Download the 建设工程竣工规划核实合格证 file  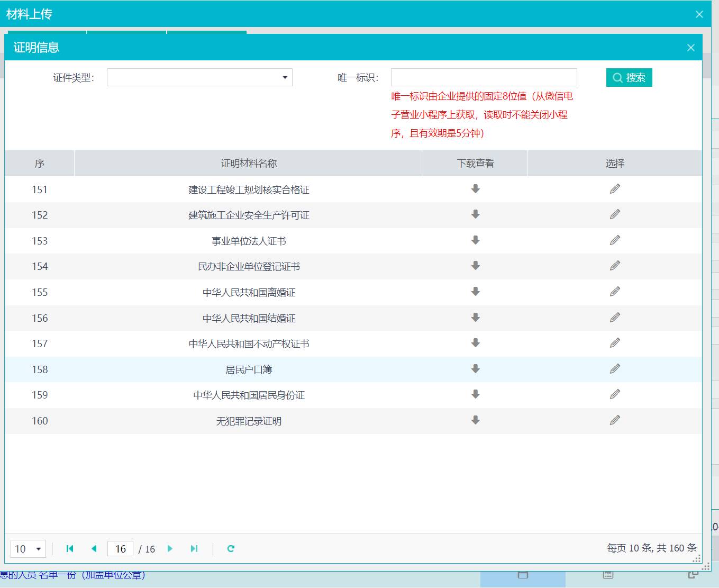coord(476,189)
